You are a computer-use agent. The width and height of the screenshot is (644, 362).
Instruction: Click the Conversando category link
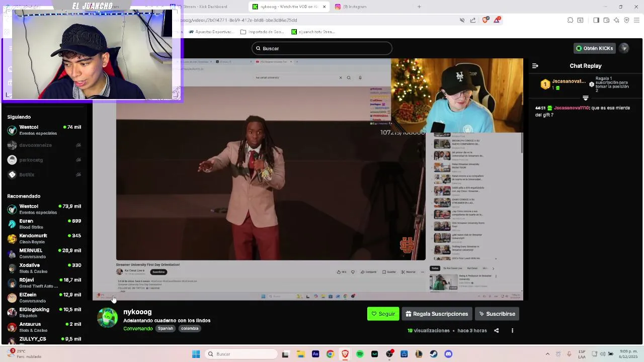tap(138, 328)
